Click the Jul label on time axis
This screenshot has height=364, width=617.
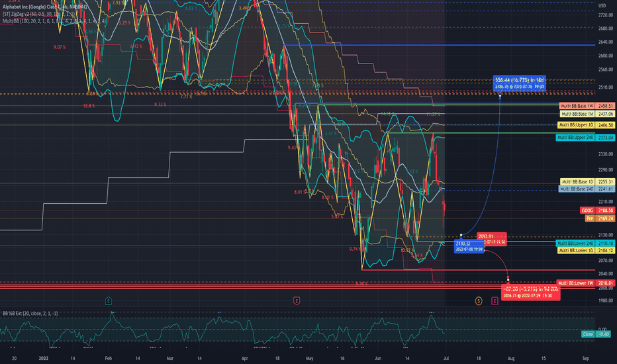tap(446, 359)
